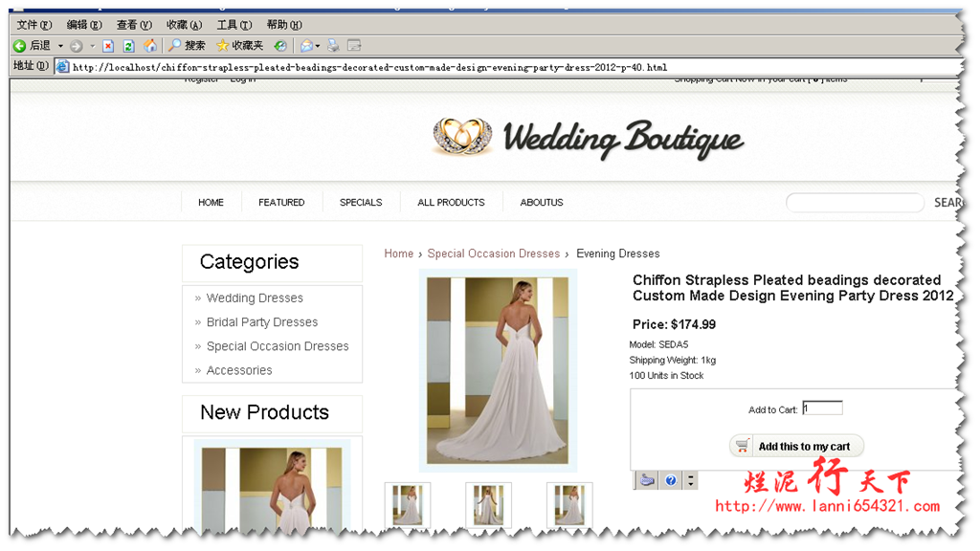Expand the language bar options arrow
Viewport: 980px width, 551px height.
click(691, 480)
